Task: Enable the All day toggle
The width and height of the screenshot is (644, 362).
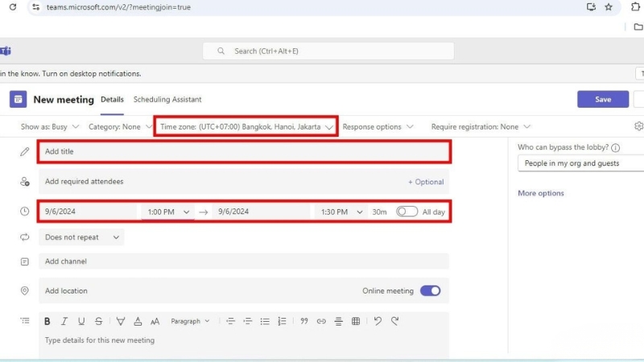Action: coord(407,212)
